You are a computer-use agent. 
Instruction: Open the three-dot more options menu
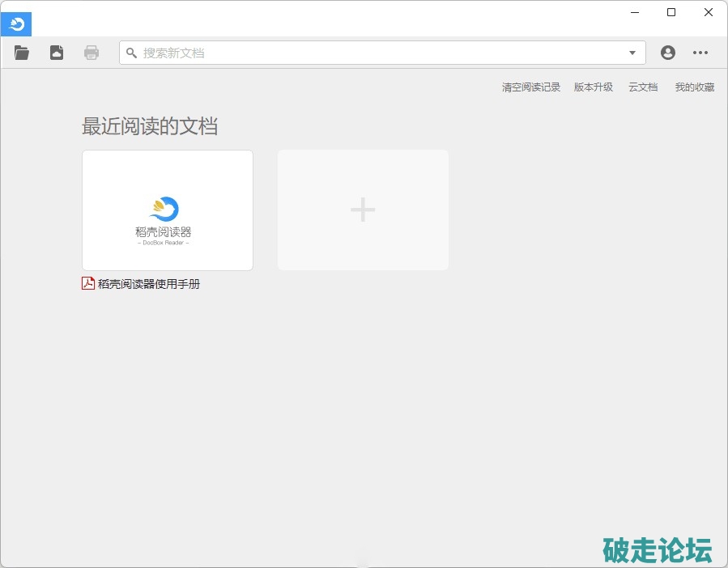700,53
